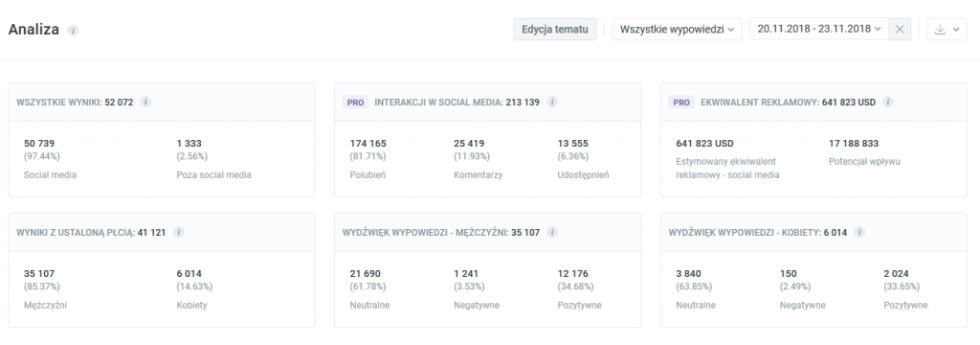
Task: Expand the Wszystkie wypowiedzi dropdown
Action: (677, 30)
